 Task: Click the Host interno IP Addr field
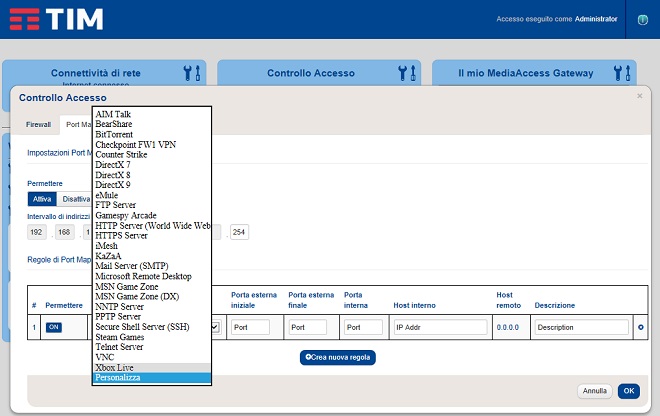pos(440,327)
